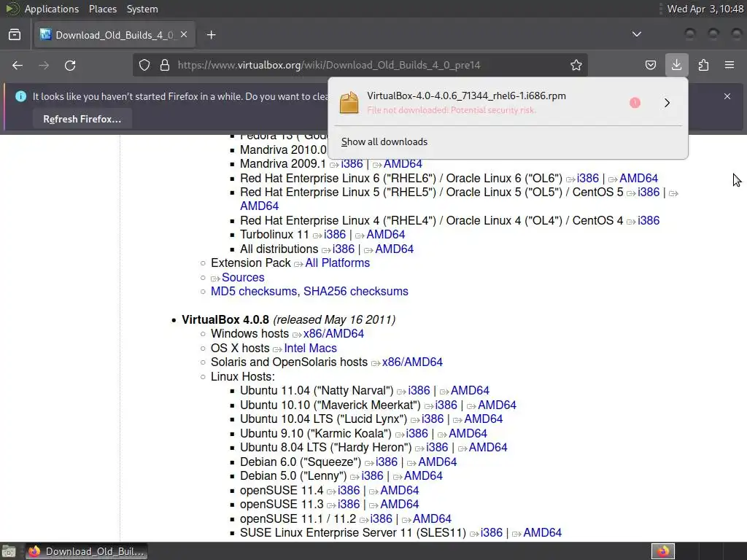Screen dimensions: 747x560
Task: Open System menu
Action: point(142,9)
